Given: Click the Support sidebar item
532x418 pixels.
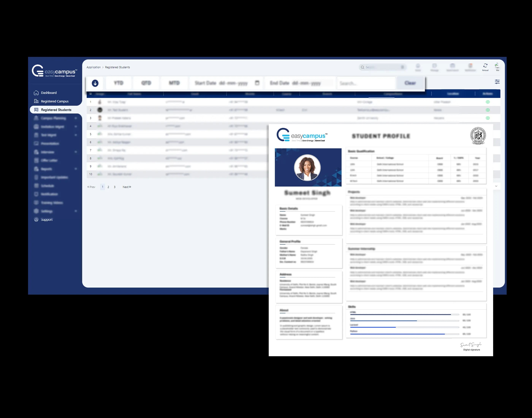Looking at the screenshot, I should tap(47, 219).
